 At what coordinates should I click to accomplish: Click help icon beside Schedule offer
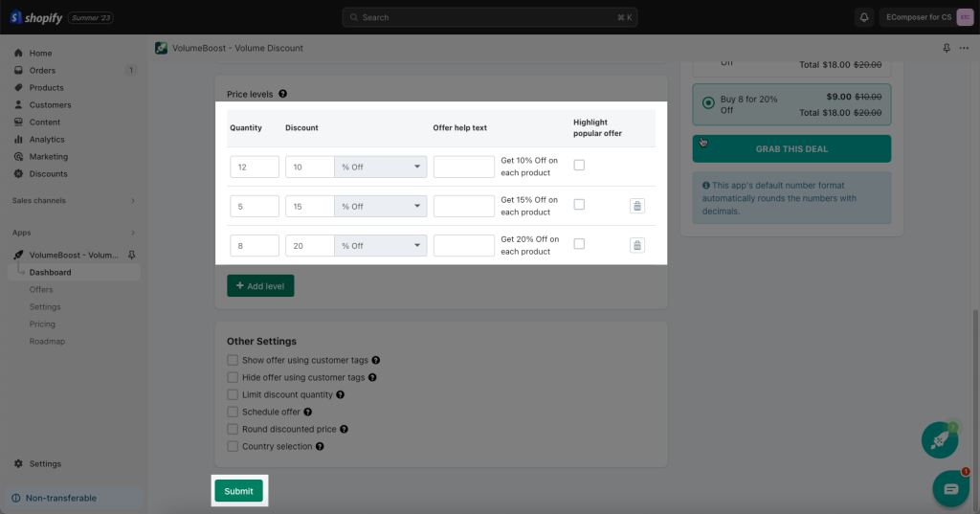tap(307, 413)
